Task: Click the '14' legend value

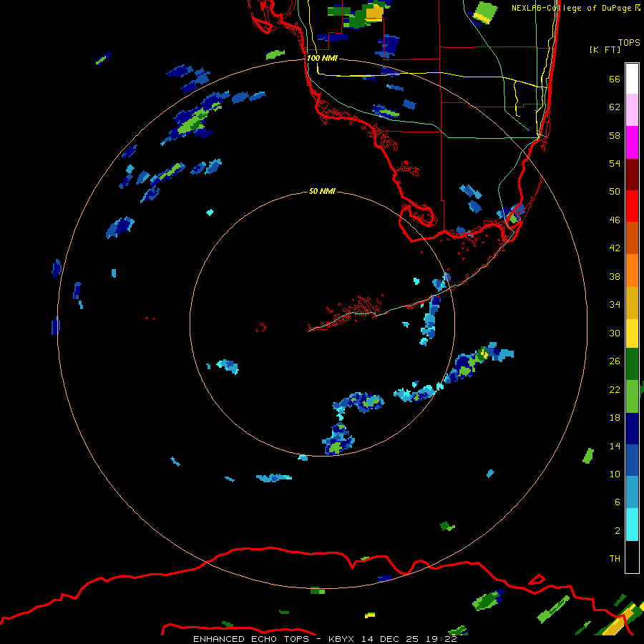Action: pos(615,446)
